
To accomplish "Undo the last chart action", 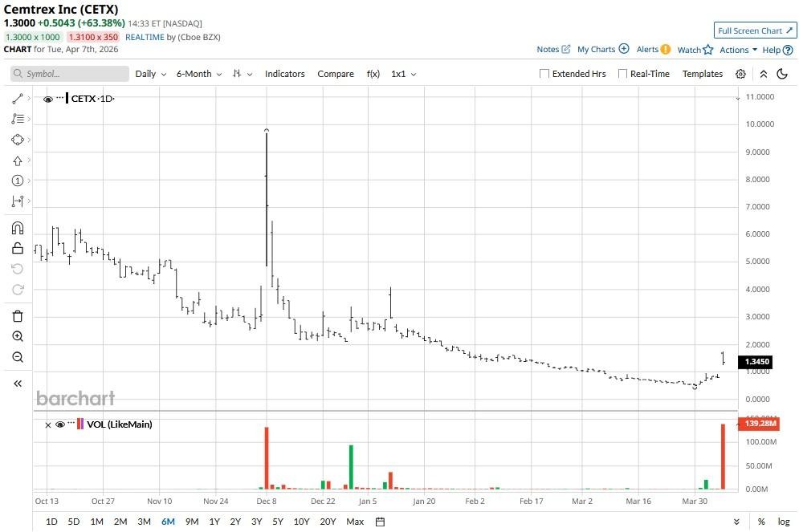I will (18, 269).
